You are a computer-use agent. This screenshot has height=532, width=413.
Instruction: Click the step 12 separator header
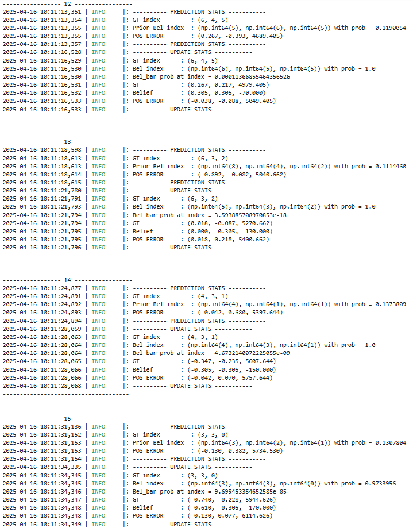[x=68, y=4]
